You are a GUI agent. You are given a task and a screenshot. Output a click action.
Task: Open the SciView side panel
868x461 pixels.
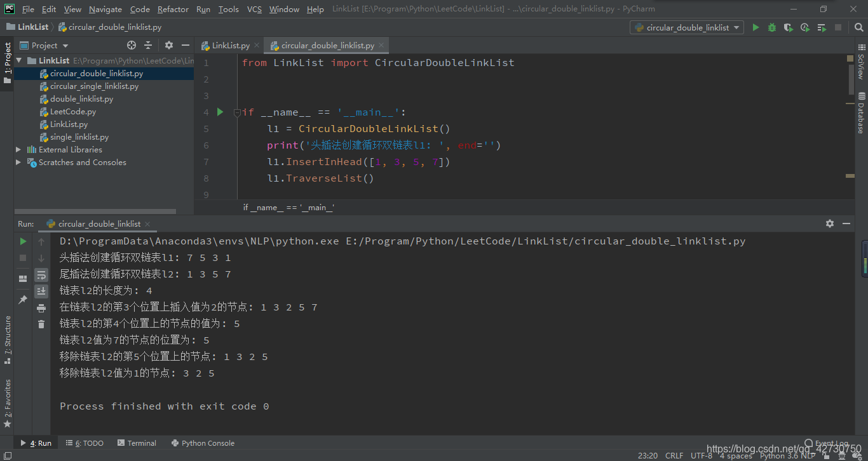[861, 63]
